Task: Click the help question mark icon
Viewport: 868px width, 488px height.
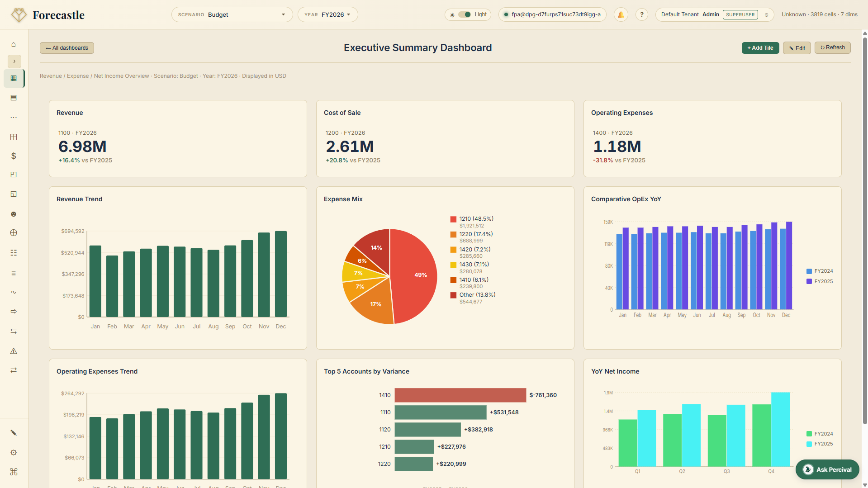Action: tap(641, 14)
